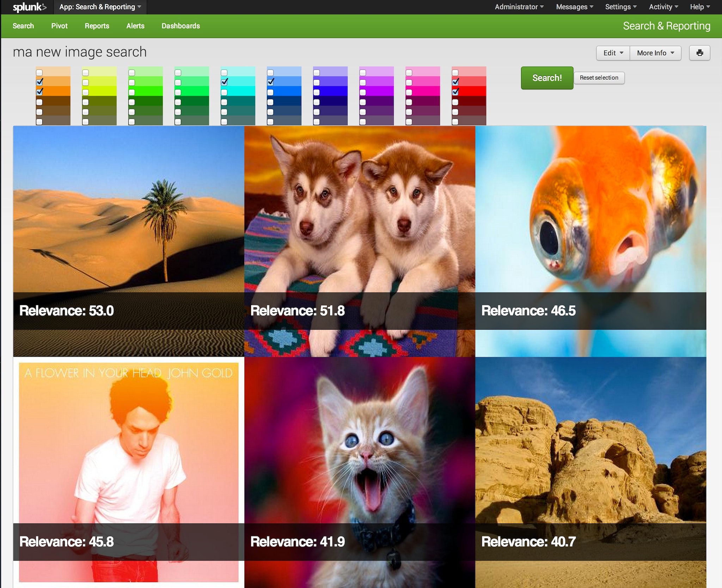Switch to the Pivot tab
722x588 pixels.
point(59,26)
